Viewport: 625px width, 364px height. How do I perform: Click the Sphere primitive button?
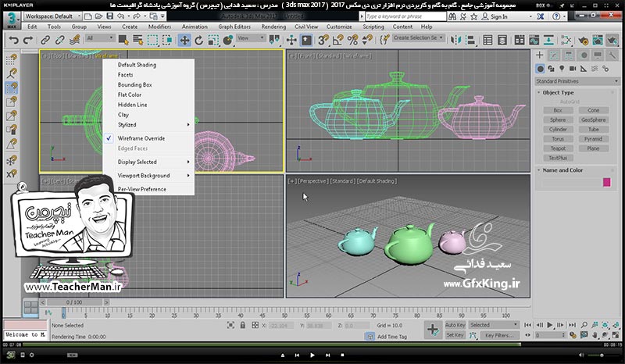(x=558, y=120)
